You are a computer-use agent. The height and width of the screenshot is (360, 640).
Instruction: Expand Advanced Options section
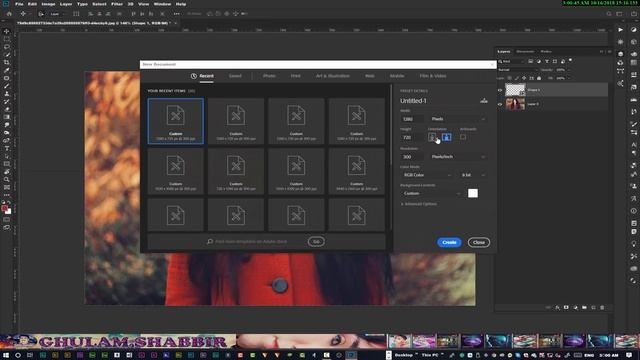[x=419, y=204]
